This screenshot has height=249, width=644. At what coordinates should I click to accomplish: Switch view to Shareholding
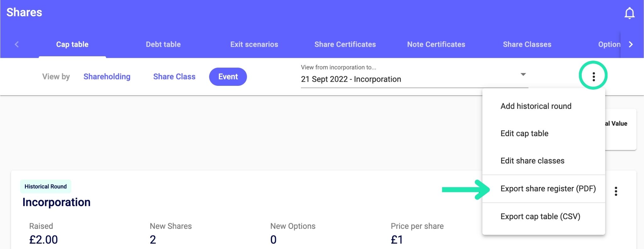pyautogui.click(x=107, y=77)
